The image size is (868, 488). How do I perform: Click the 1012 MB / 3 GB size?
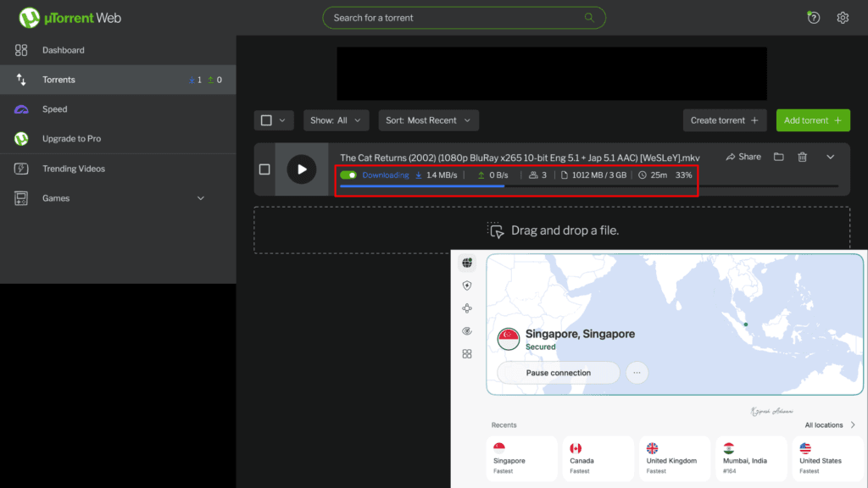(593, 175)
